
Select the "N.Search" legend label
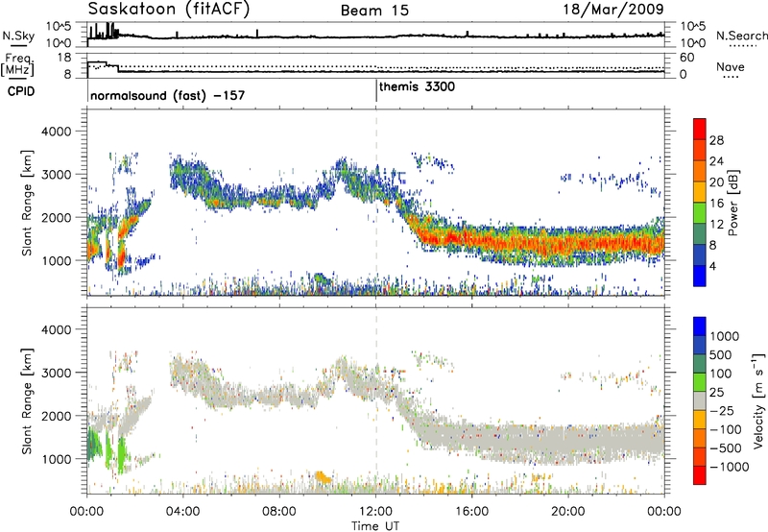(741, 36)
